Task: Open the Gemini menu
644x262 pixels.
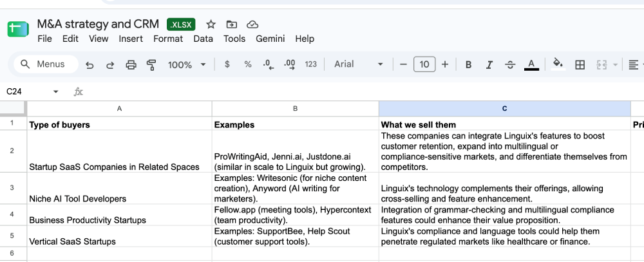Action: click(x=270, y=39)
